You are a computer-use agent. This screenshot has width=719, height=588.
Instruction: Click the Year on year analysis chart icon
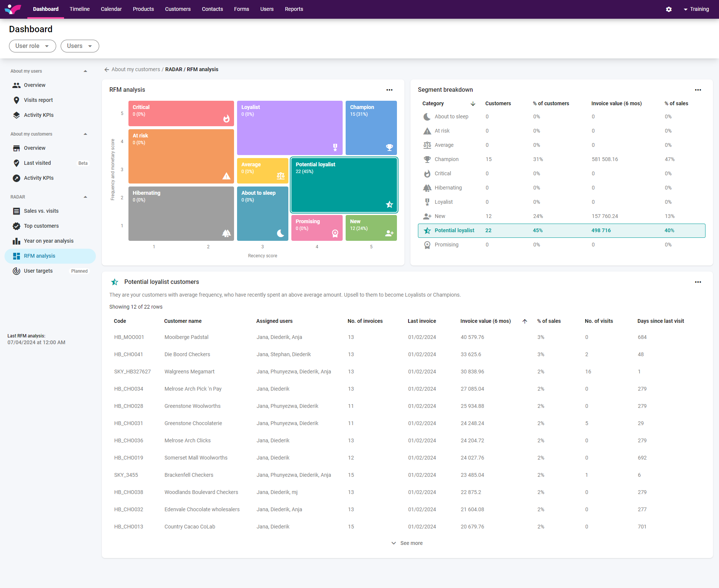tap(16, 241)
